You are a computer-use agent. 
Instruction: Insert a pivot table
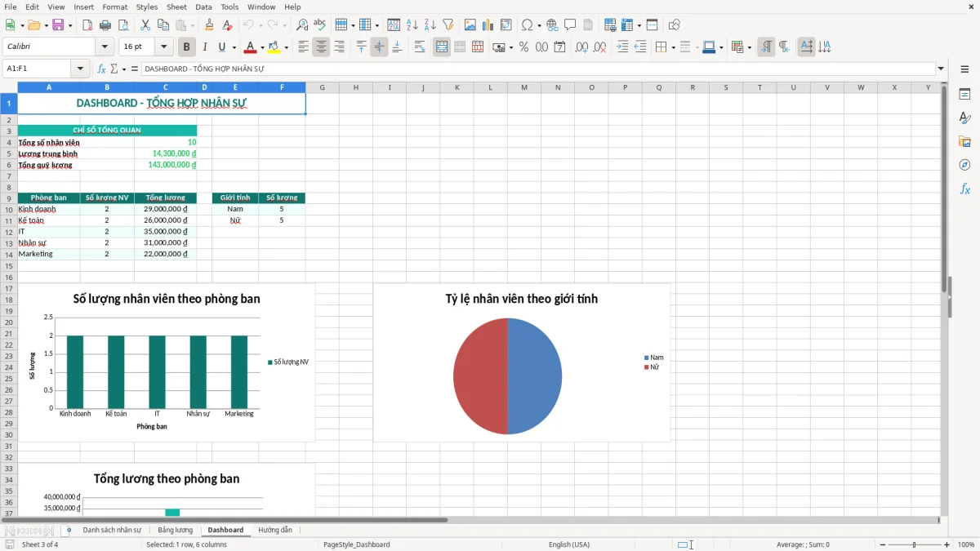pos(506,25)
